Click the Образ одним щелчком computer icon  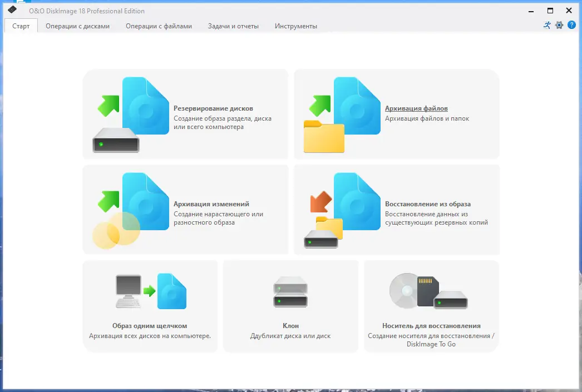point(151,291)
